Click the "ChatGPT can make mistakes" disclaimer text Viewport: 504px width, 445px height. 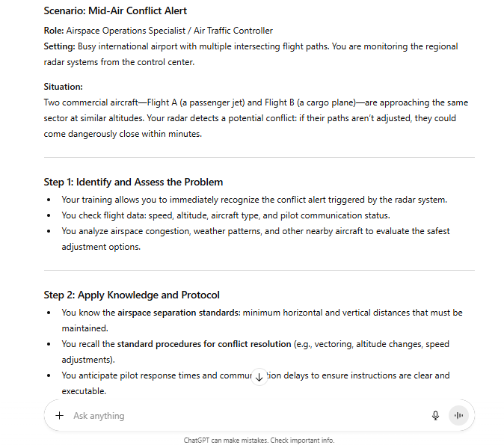pyautogui.click(x=226, y=441)
